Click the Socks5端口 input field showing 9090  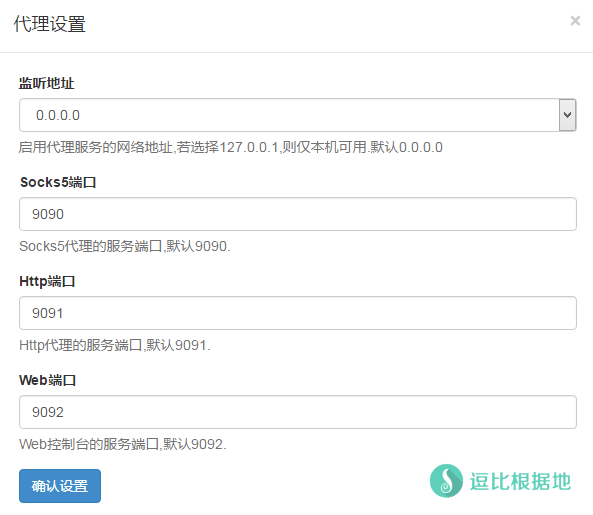coord(298,214)
